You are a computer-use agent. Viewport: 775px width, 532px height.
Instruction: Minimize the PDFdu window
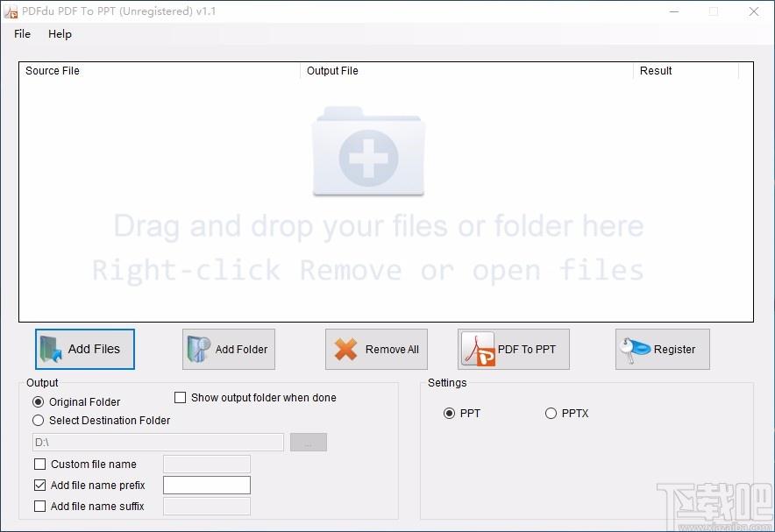674,11
